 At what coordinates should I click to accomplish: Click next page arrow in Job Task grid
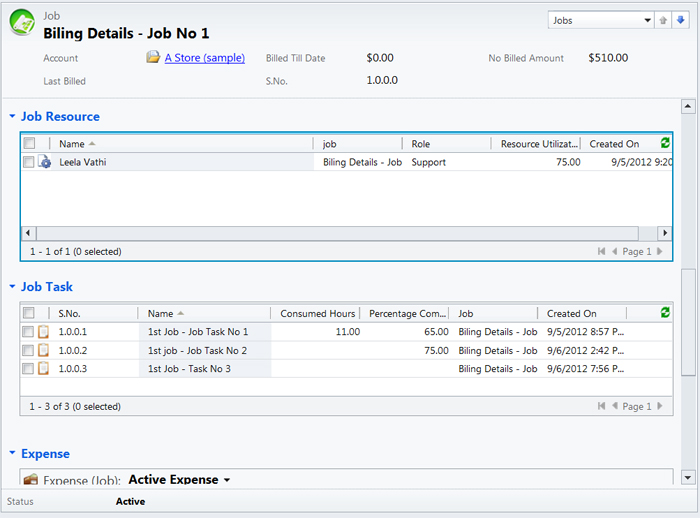pos(659,406)
